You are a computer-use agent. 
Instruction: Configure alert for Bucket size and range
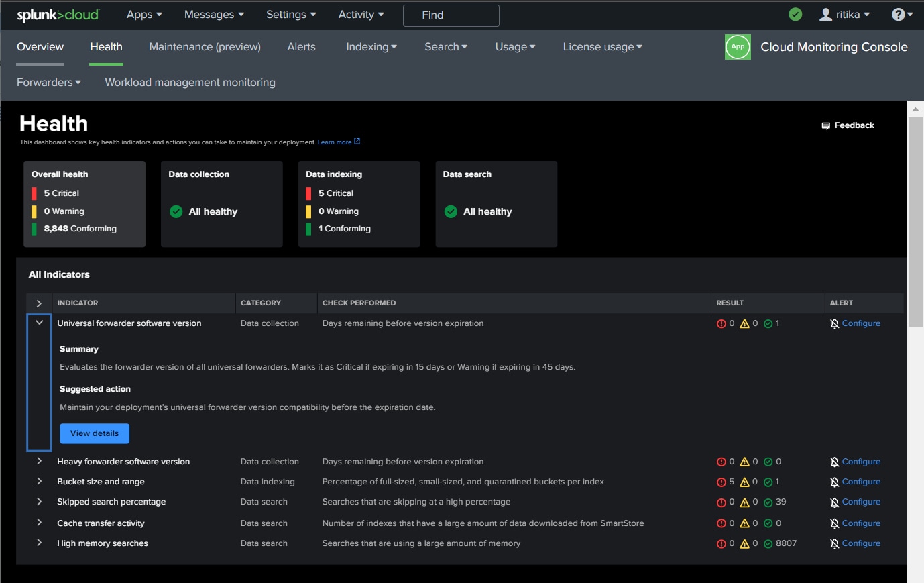tap(861, 482)
